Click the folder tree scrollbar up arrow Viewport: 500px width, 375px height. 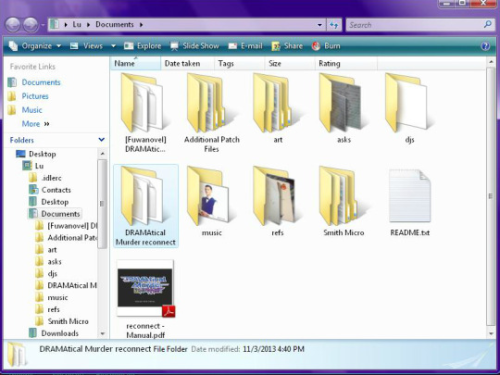coord(102,154)
